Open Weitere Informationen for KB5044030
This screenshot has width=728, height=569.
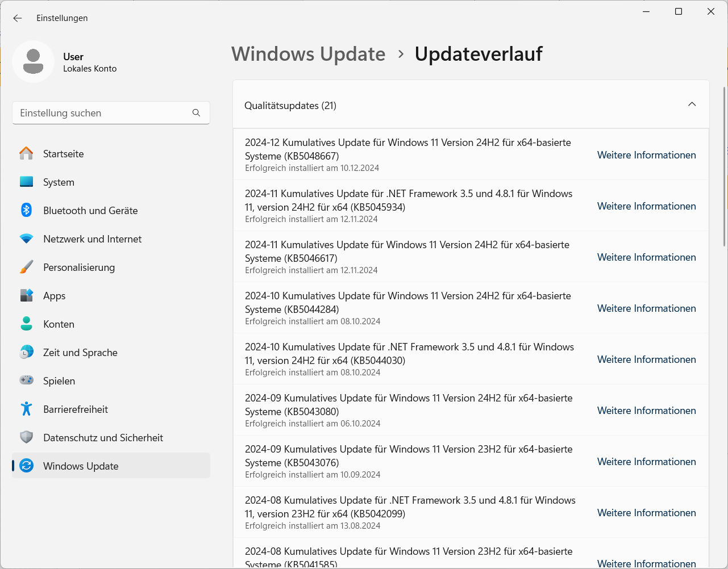pyautogui.click(x=646, y=359)
